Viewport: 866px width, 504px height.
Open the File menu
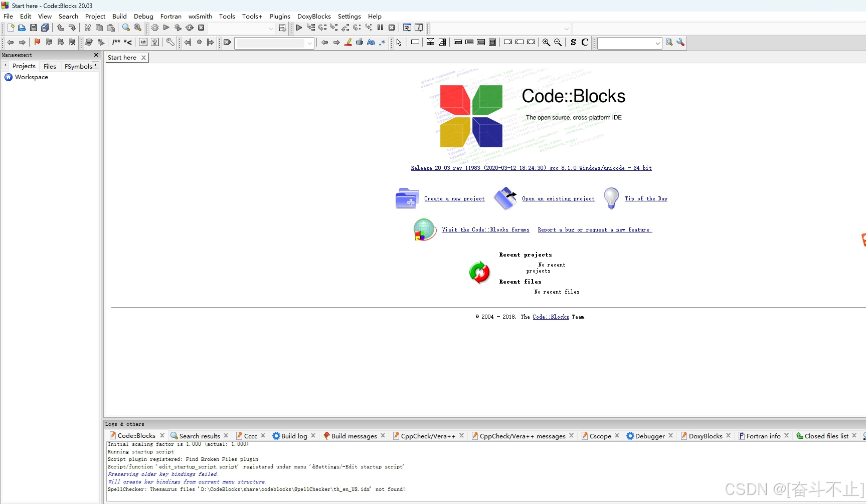9,16
